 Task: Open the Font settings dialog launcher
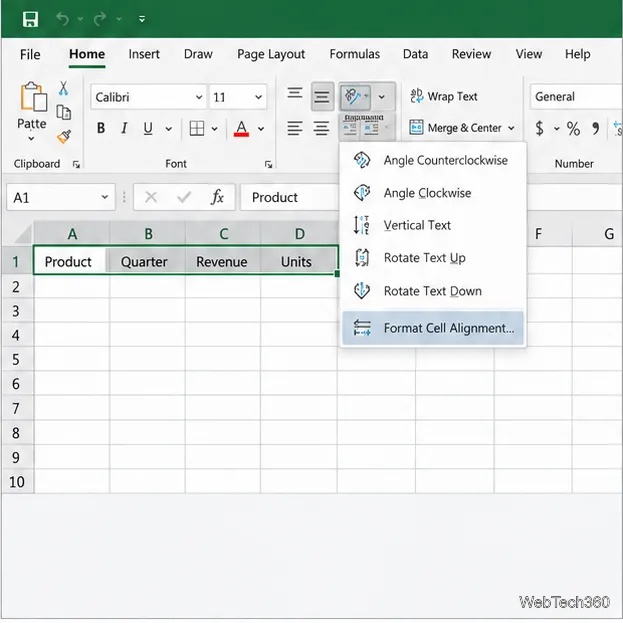pos(269,164)
